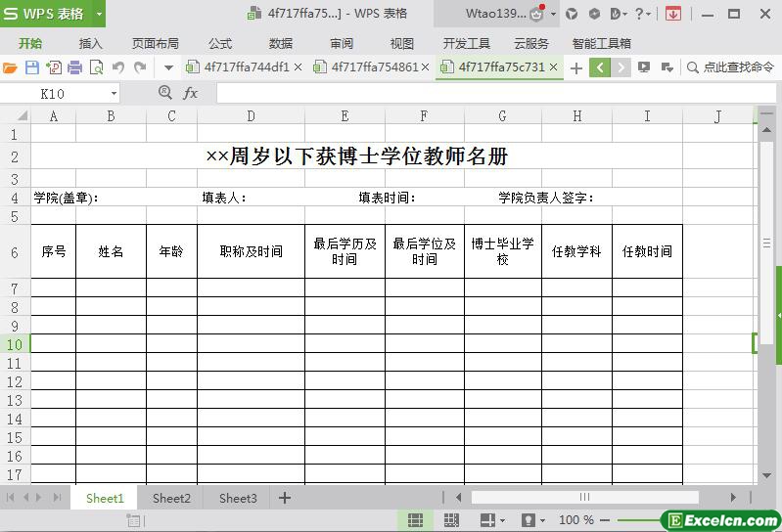Click the search command box 点此查找命令
Viewport: 782px width, 532px height.
(730, 67)
